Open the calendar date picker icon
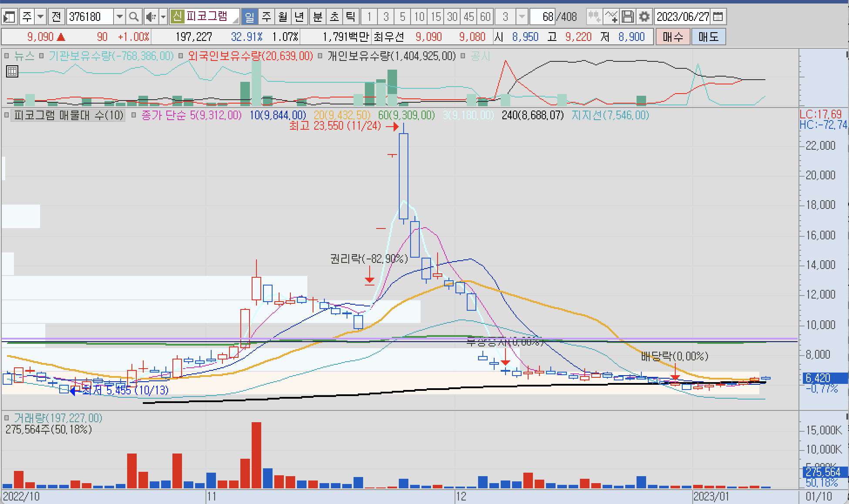 [718, 17]
